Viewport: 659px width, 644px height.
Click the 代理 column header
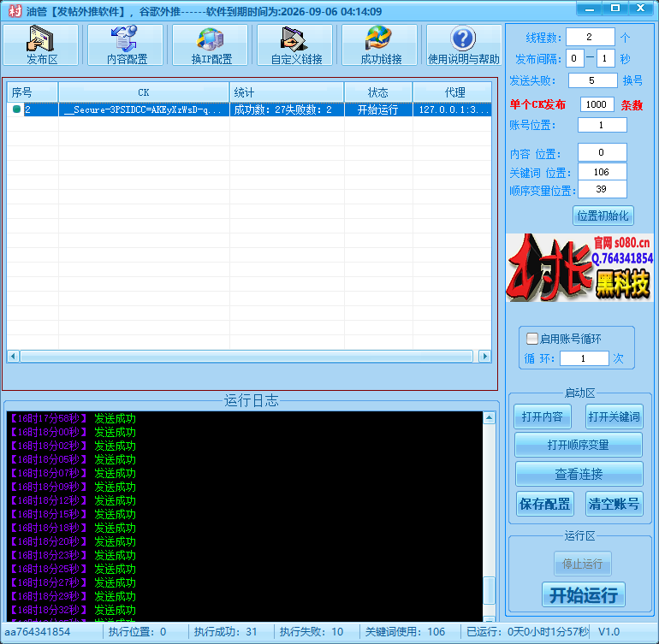(x=452, y=92)
